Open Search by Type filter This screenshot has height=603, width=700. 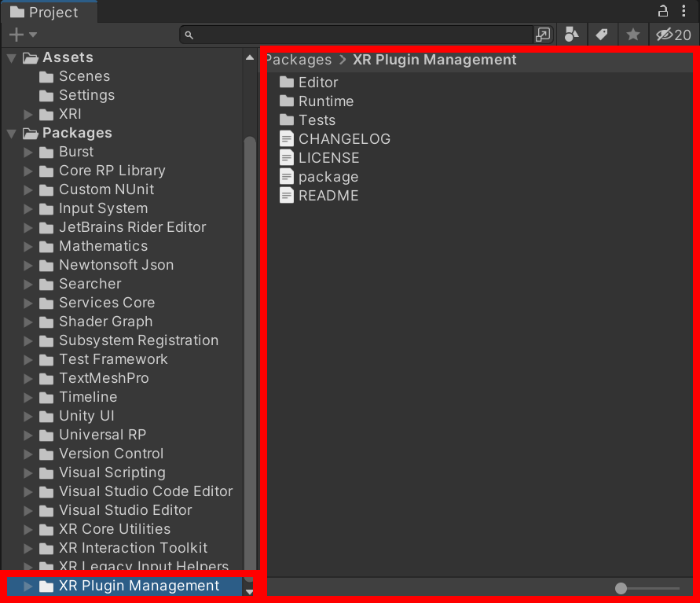(x=571, y=35)
